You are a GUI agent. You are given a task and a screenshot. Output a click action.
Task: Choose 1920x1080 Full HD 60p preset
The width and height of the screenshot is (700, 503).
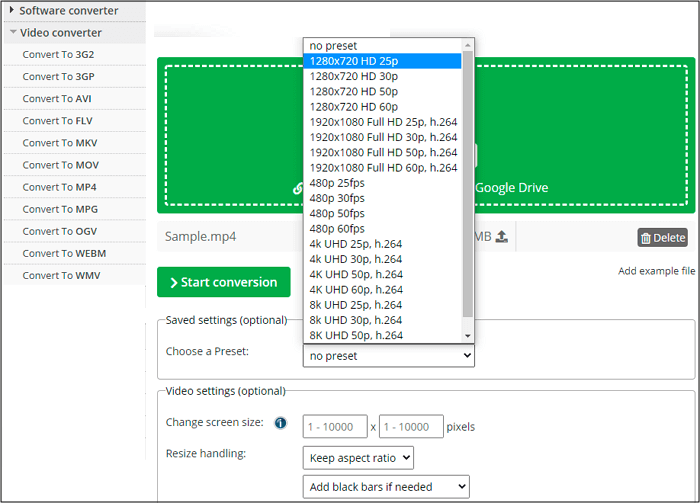[x=382, y=168]
